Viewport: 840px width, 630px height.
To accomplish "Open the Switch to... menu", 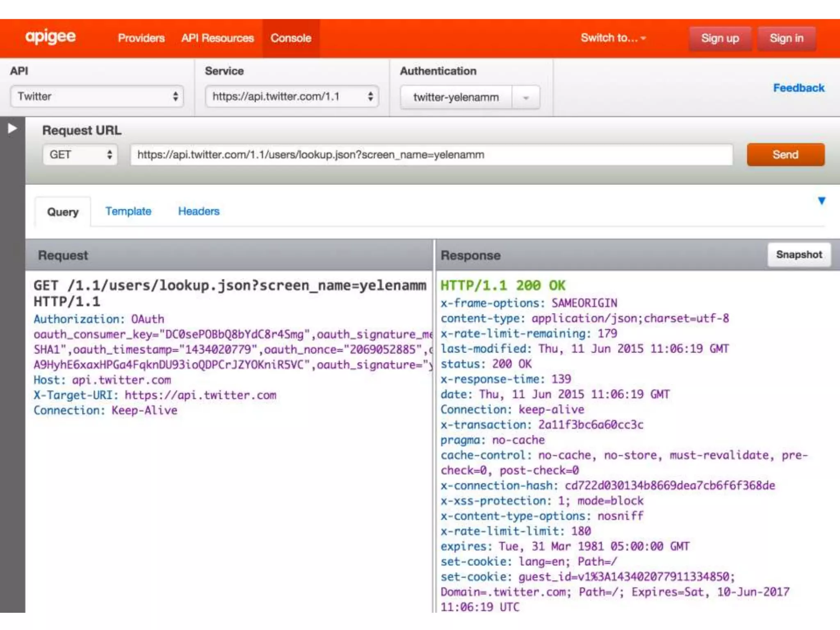I will 613,38.
